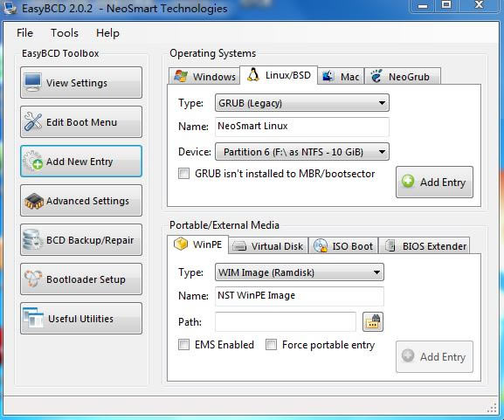Switch to the Virtual Disk tab
The width and height of the screenshot is (504, 420).
pos(269,246)
